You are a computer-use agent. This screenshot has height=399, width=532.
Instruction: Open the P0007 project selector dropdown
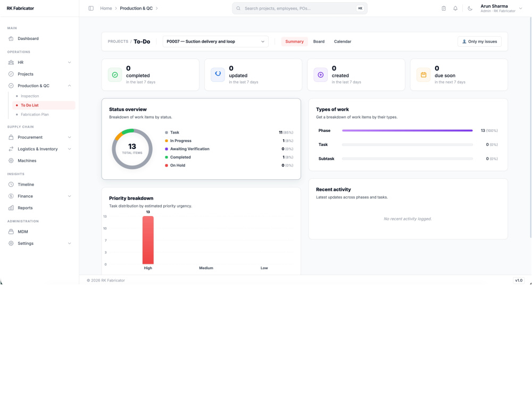tap(215, 41)
